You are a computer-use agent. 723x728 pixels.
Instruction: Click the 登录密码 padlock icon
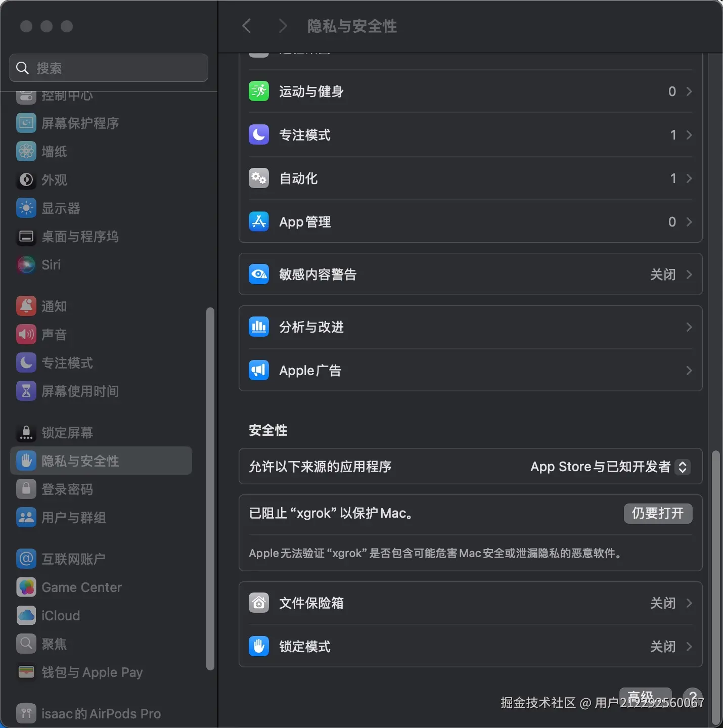pos(26,489)
